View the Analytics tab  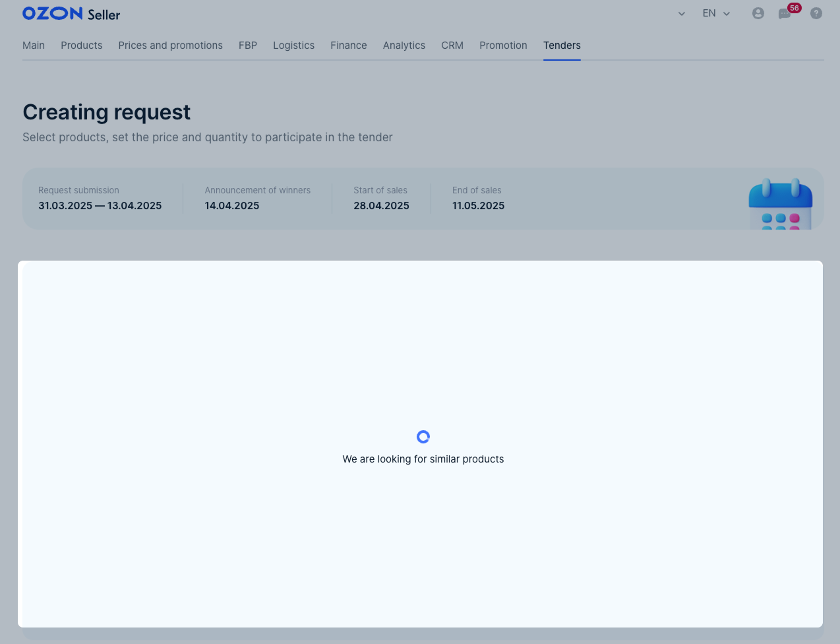click(x=404, y=46)
